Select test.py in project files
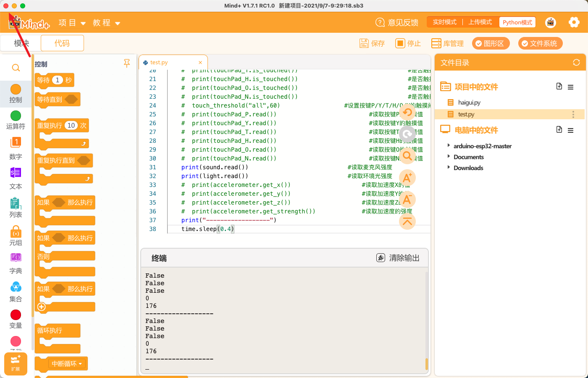 [509, 114]
